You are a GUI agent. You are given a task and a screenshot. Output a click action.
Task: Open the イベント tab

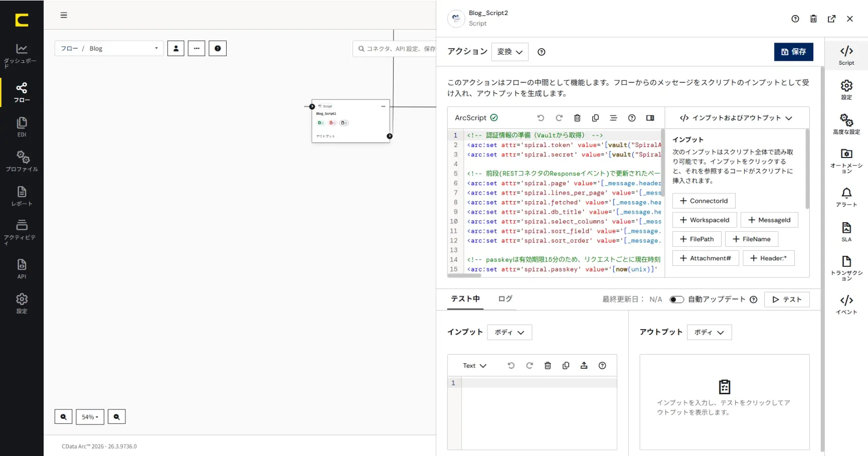pyautogui.click(x=846, y=304)
